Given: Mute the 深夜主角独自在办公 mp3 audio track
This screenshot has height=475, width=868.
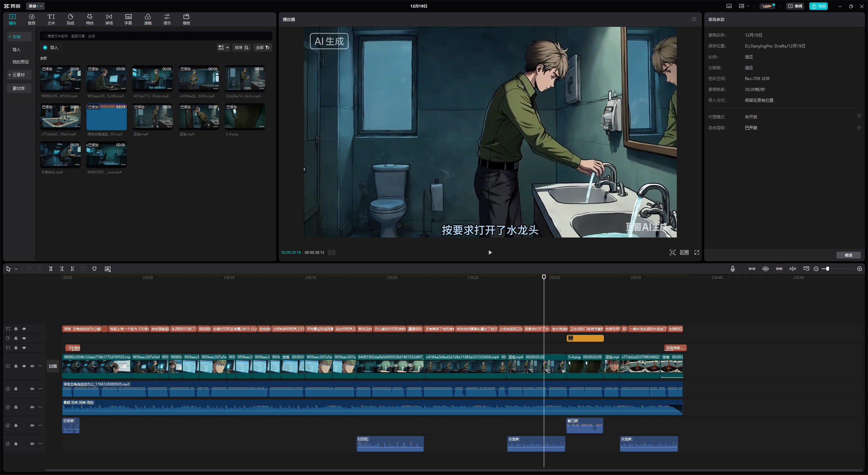Looking at the screenshot, I should [32, 389].
